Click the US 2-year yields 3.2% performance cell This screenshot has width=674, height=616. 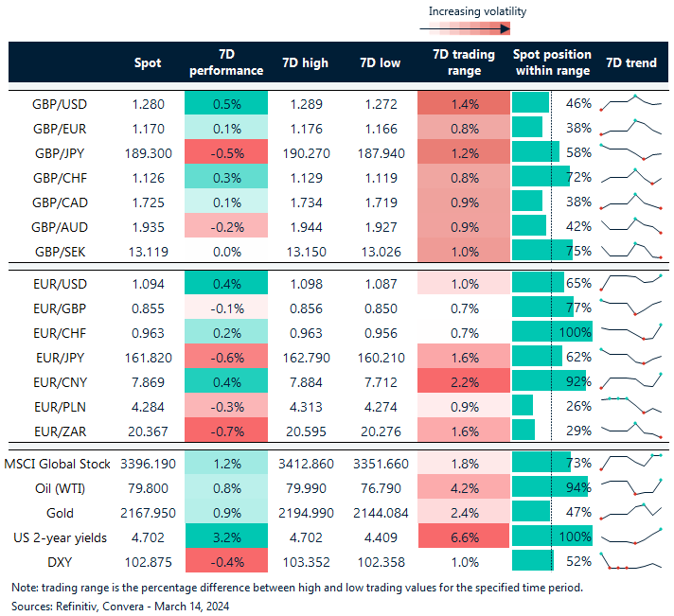pyautogui.click(x=226, y=537)
